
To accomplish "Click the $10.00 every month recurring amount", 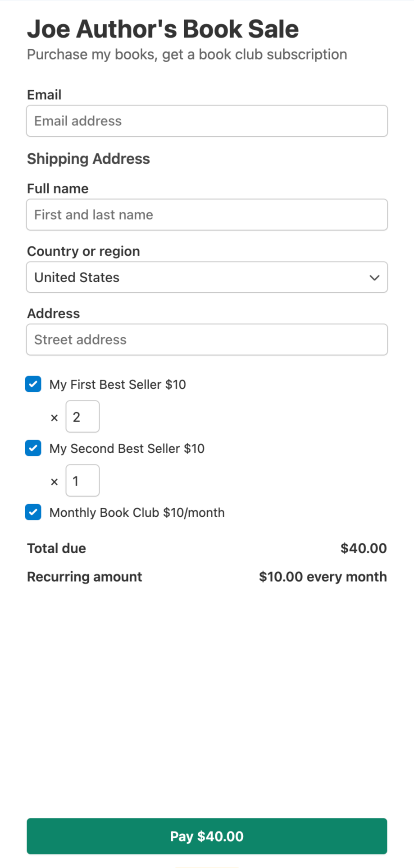I will [323, 577].
